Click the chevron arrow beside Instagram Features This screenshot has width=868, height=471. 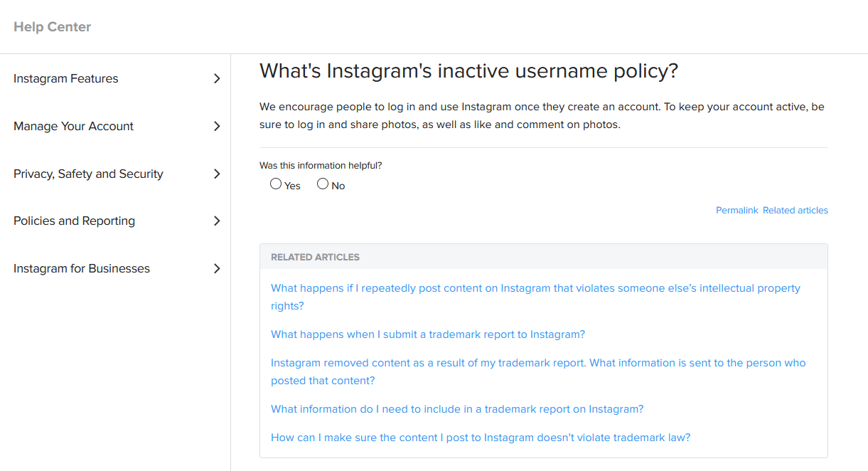point(218,79)
